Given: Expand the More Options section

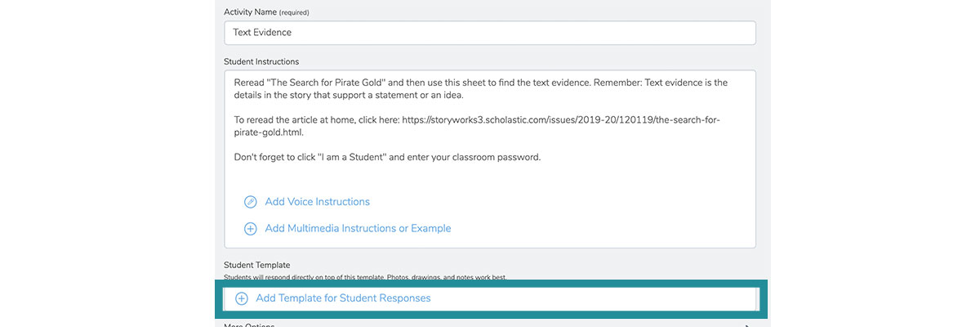Looking at the screenshot, I should pyautogui.click(x=490, y=325).
